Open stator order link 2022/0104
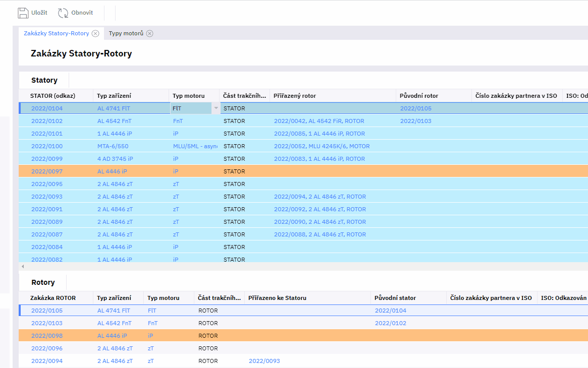588x368 pixels. pos(47,108)
